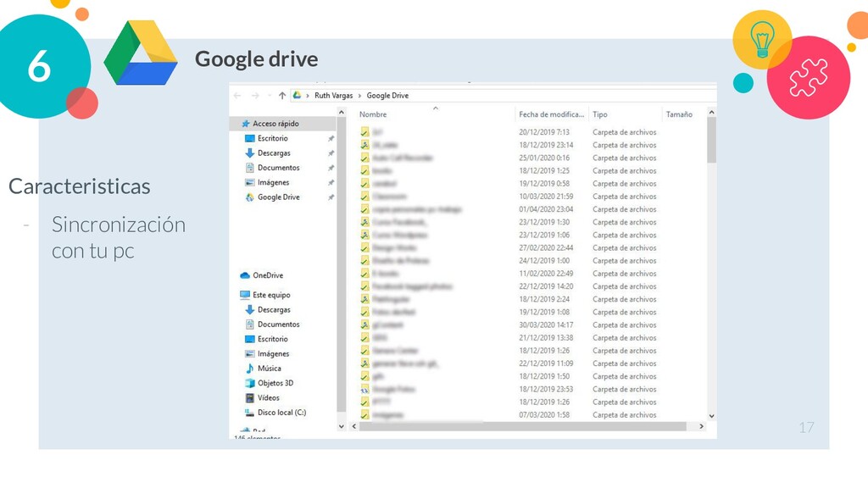Open Escritorio under Acceso rápido
Screen dimensions: 868x488
[272, 138]
